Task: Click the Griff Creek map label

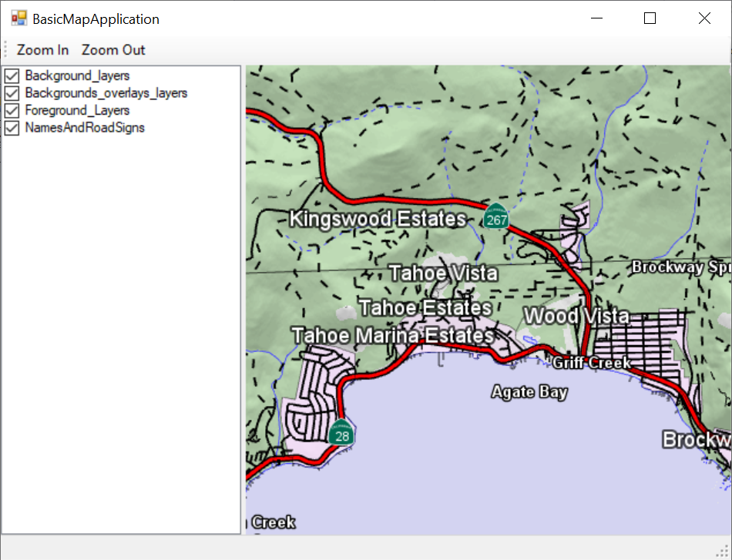Action: 592,363
